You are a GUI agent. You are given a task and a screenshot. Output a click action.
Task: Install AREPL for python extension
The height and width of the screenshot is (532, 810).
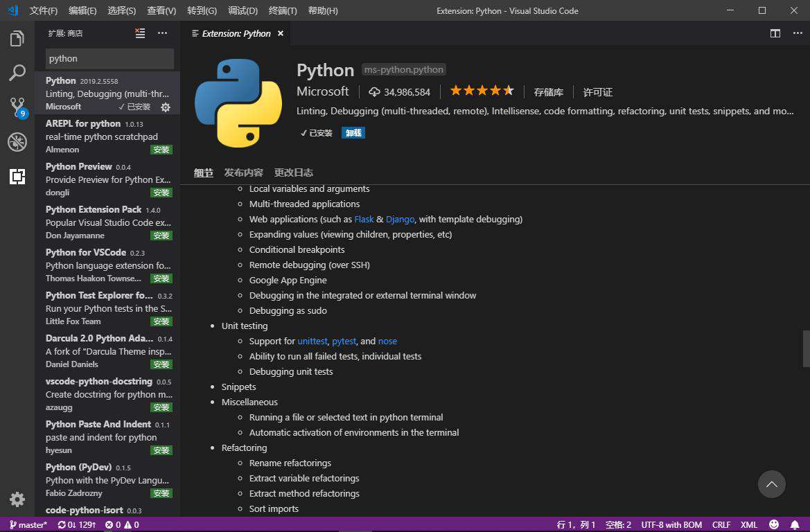pos(161,150)
